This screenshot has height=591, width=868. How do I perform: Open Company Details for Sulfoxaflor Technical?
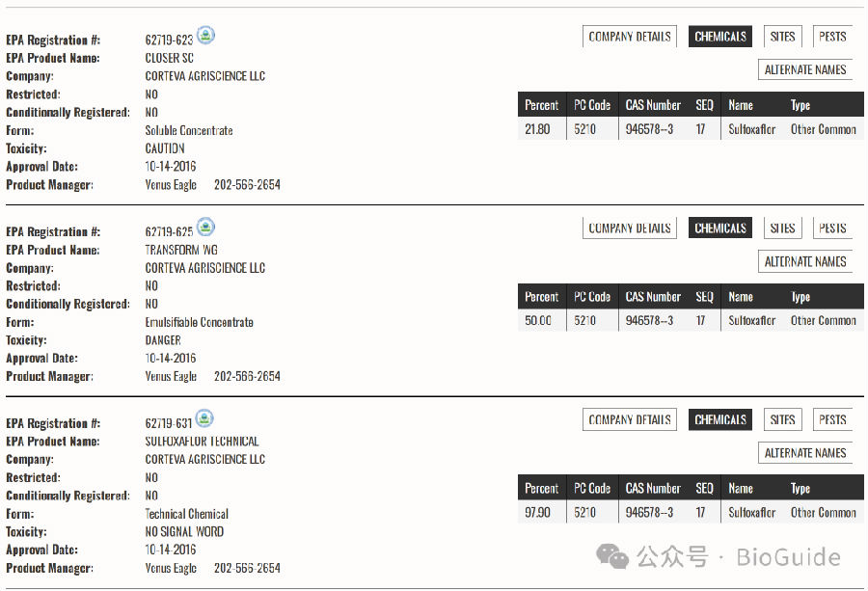pos(630,419)
